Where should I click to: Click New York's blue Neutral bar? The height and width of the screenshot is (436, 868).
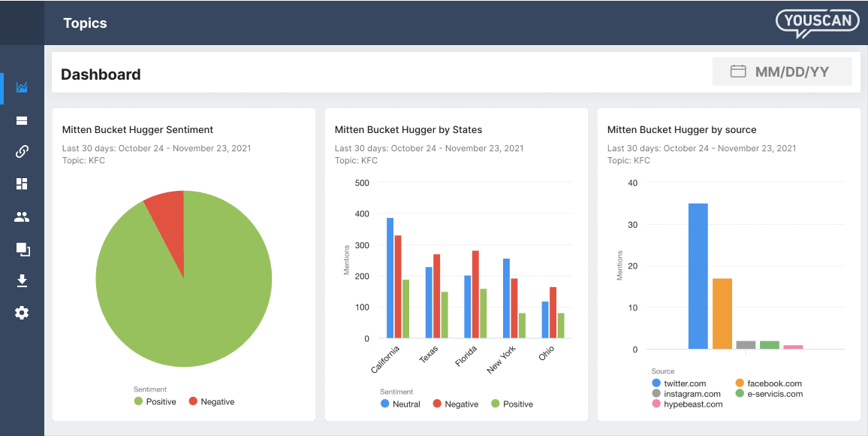click(506, 298)
